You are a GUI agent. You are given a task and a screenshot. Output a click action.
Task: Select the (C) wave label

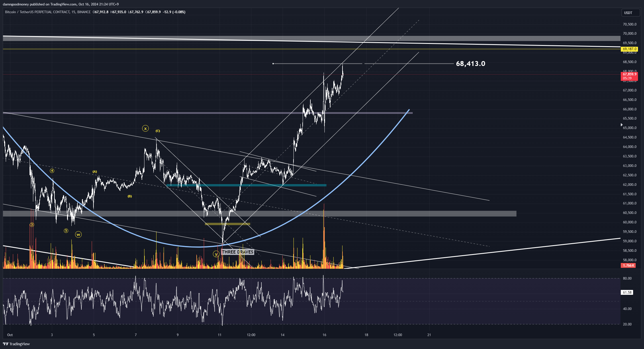[x=158, y=131]
